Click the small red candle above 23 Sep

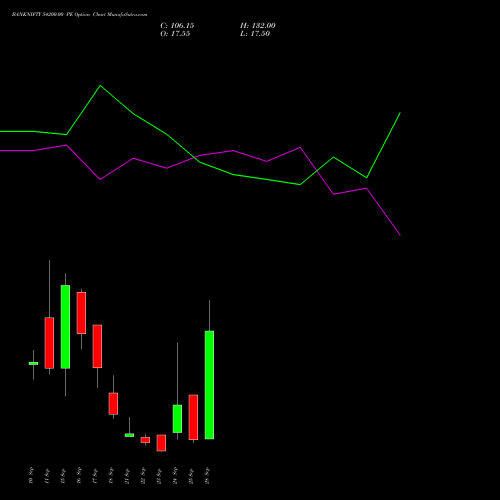click(161, 443)
